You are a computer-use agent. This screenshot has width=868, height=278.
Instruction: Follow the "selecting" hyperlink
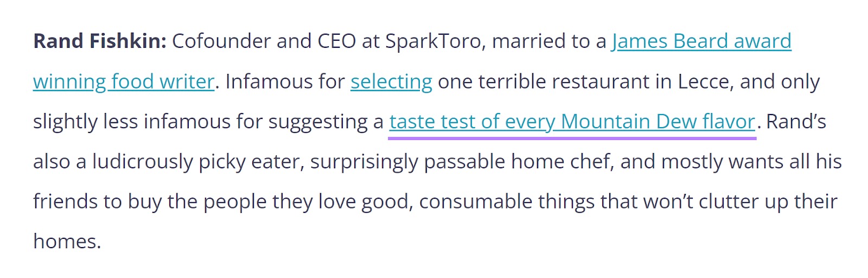(x=391, y=81)
